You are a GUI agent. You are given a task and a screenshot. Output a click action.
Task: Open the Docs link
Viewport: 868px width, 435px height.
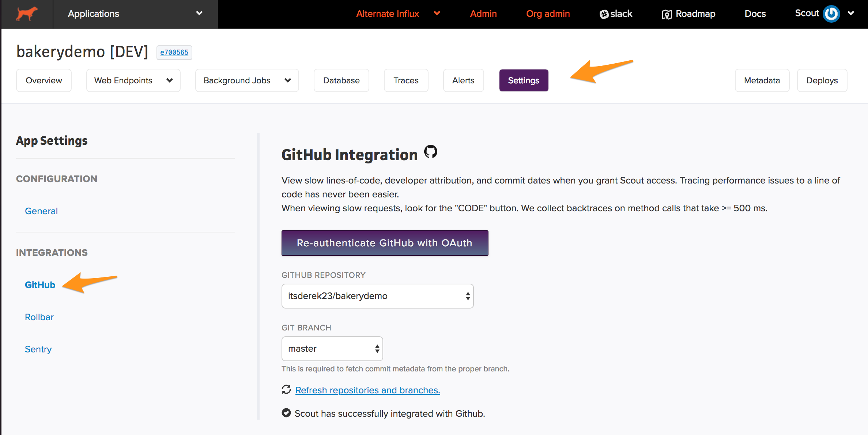pos(755,14)
